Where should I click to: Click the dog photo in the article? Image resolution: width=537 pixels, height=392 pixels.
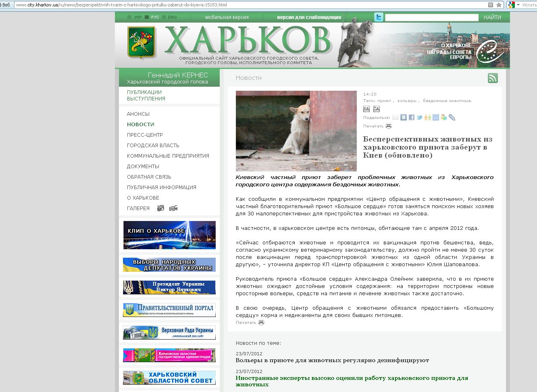click(296, 131)
